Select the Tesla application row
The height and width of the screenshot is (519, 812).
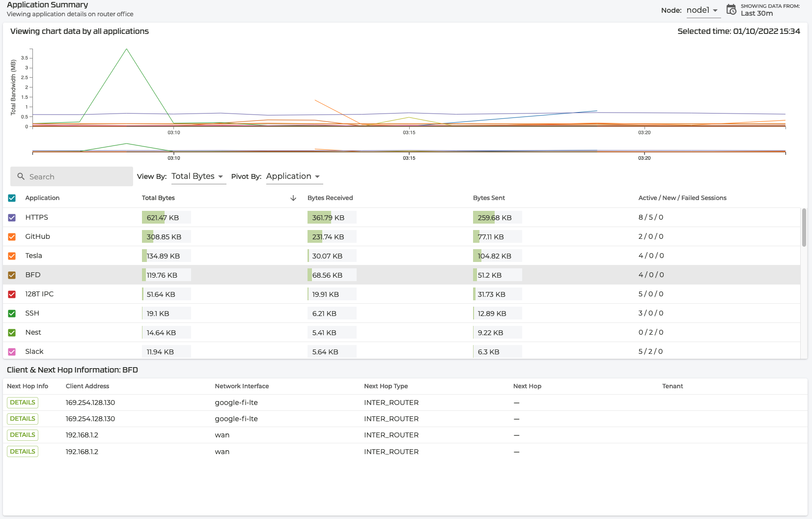click(34, 256)
